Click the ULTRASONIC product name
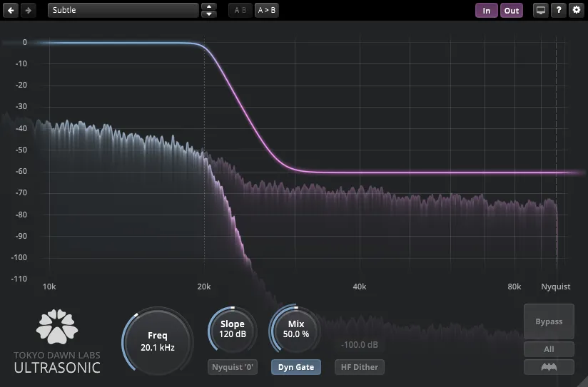Image resolution: width=588 pixels, height=387 pixels. [x=57, y=368]
